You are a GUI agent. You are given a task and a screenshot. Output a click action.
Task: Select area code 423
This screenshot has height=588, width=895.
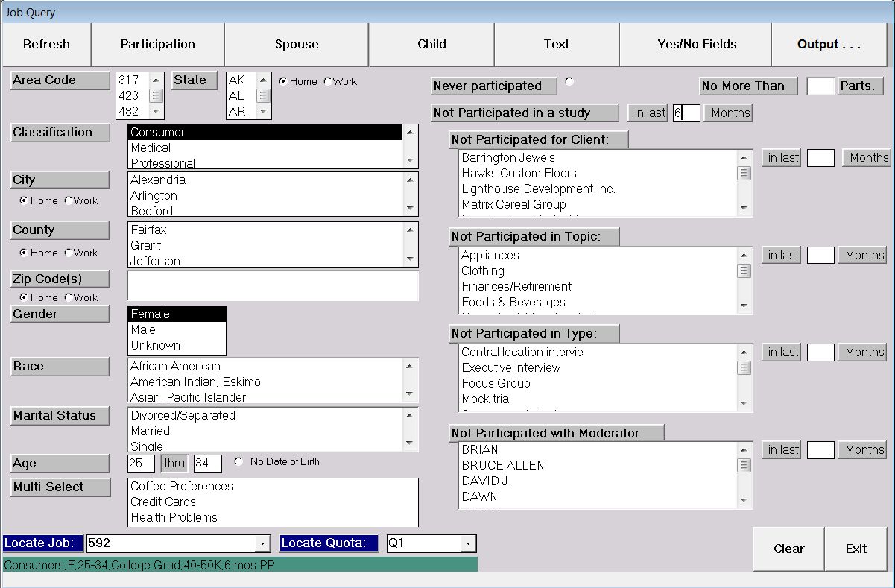click(x=133, y=96)
